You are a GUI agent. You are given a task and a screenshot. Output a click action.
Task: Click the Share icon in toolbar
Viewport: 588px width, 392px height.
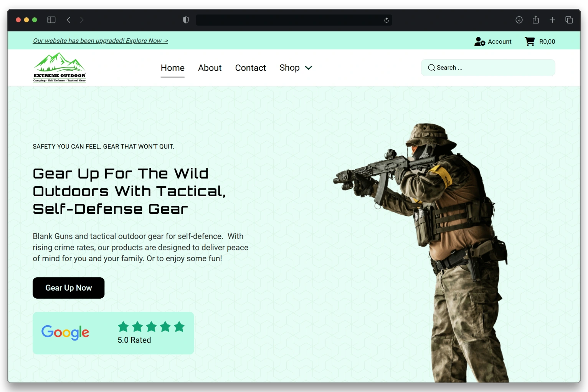click(536, 20)
